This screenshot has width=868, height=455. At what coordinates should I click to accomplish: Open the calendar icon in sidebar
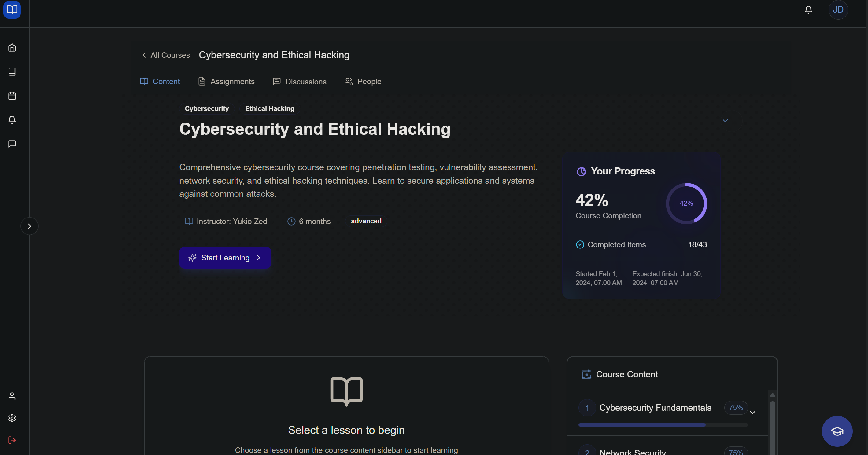click(12, 96)
